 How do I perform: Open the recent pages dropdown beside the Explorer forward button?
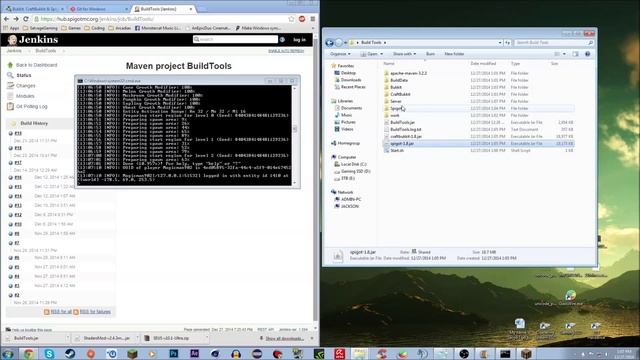(x=345, y=42)
